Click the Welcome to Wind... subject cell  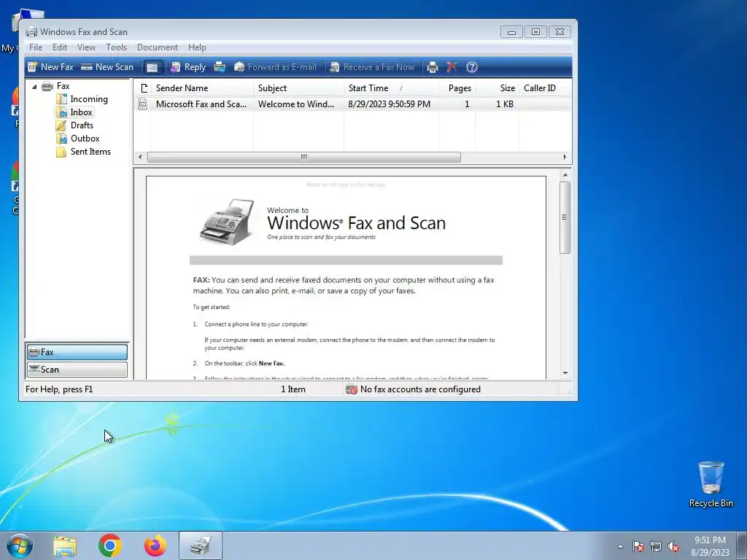pyautogui.click(x=296, y=104)
